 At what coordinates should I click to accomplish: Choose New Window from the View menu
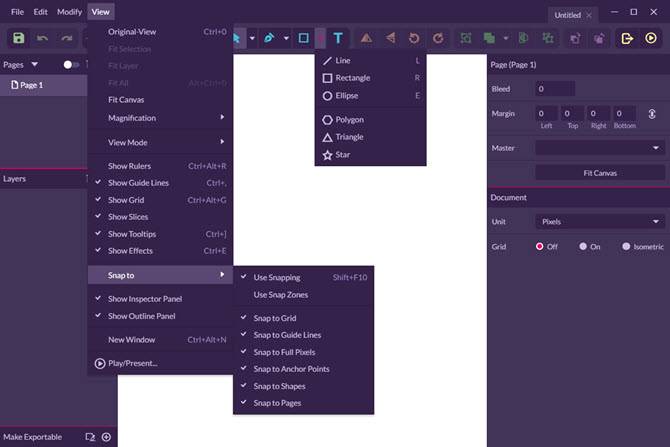pos(160,340)
